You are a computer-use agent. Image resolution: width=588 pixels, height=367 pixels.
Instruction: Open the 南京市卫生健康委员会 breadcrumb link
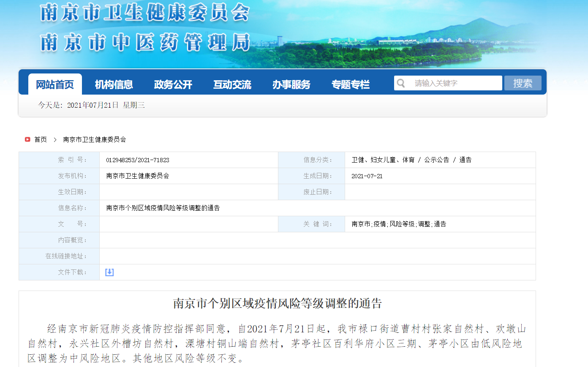[95, 139]
